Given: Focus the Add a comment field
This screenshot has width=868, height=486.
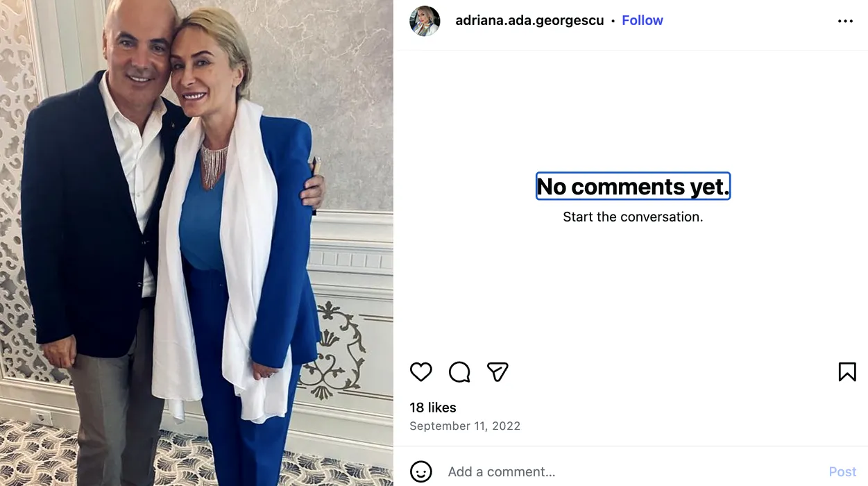Looking at the screenshot, I should pos(624,472).
